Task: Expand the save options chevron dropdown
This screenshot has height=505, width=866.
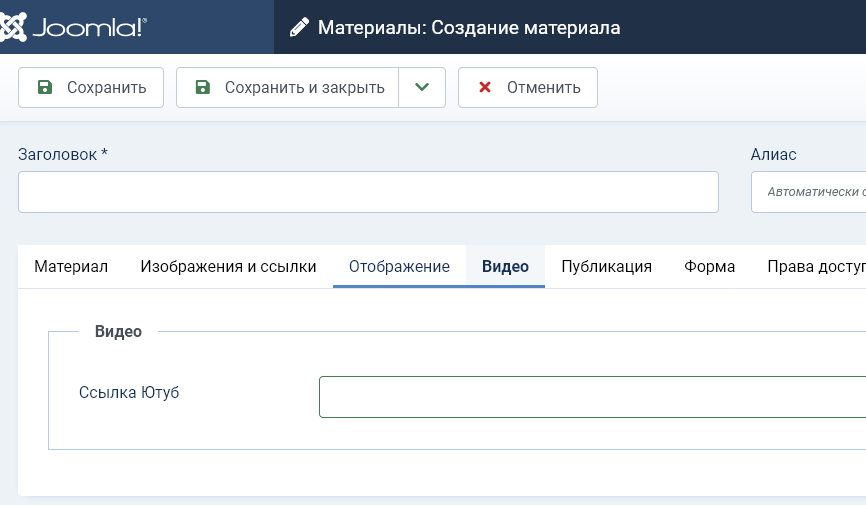Action: point(422,87)
